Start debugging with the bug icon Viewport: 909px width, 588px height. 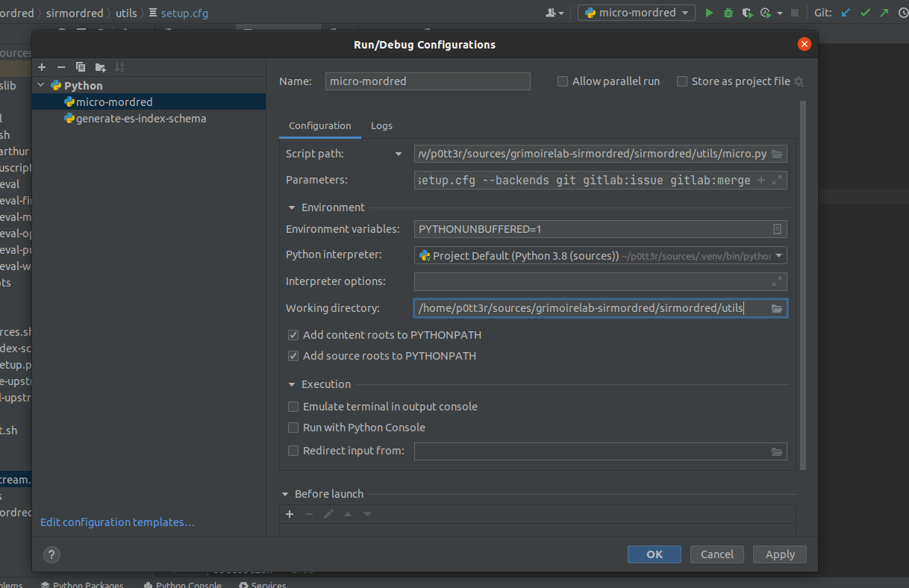click(x=728, y=13)
